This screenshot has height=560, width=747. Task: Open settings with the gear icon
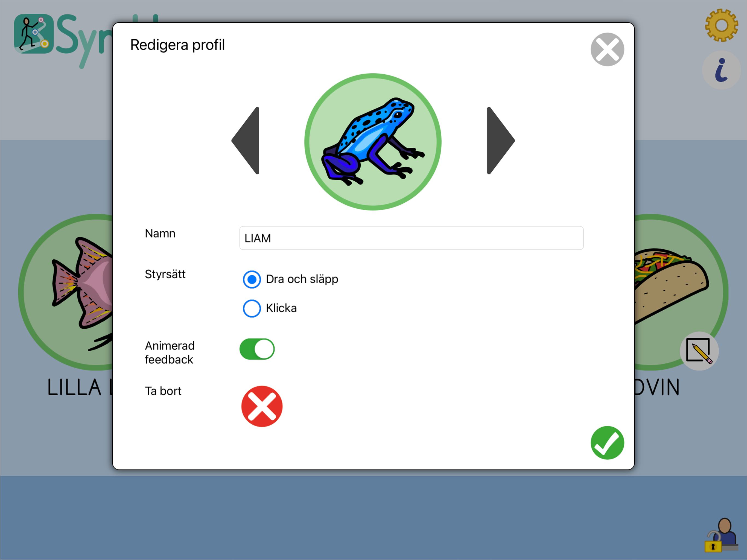(x=721, y=26)
